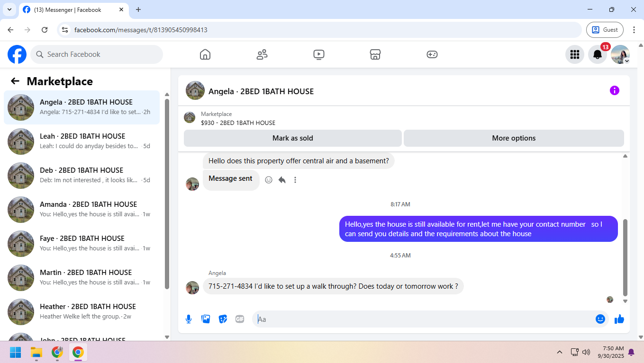644x363 pixels.
Task: Open the Facebook logo home link
Action: 17,54
